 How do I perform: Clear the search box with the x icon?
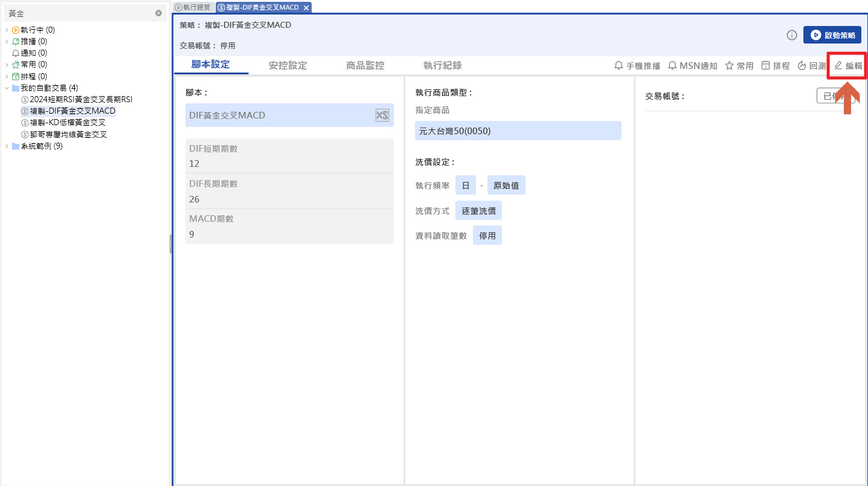[158, 13]
